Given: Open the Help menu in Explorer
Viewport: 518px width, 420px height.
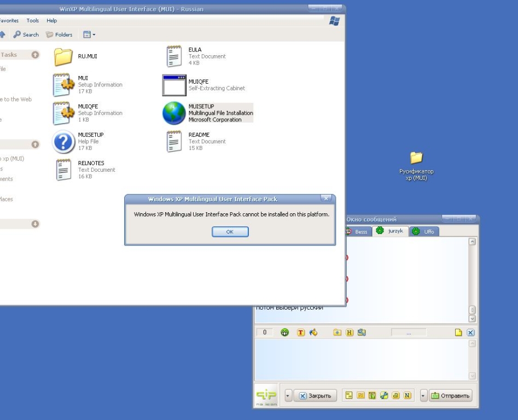Looking at the screenshot, I should point(52,20).
